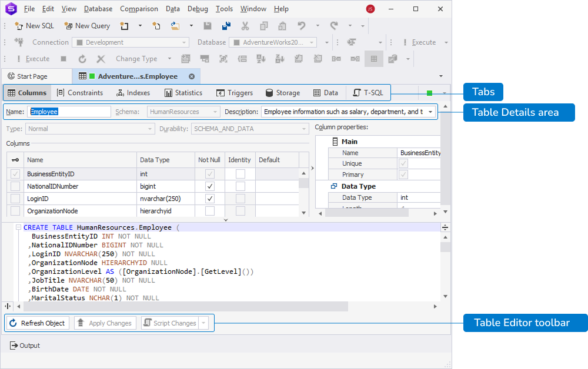Click the sort ascending A-Z icon

click(261, 59)
